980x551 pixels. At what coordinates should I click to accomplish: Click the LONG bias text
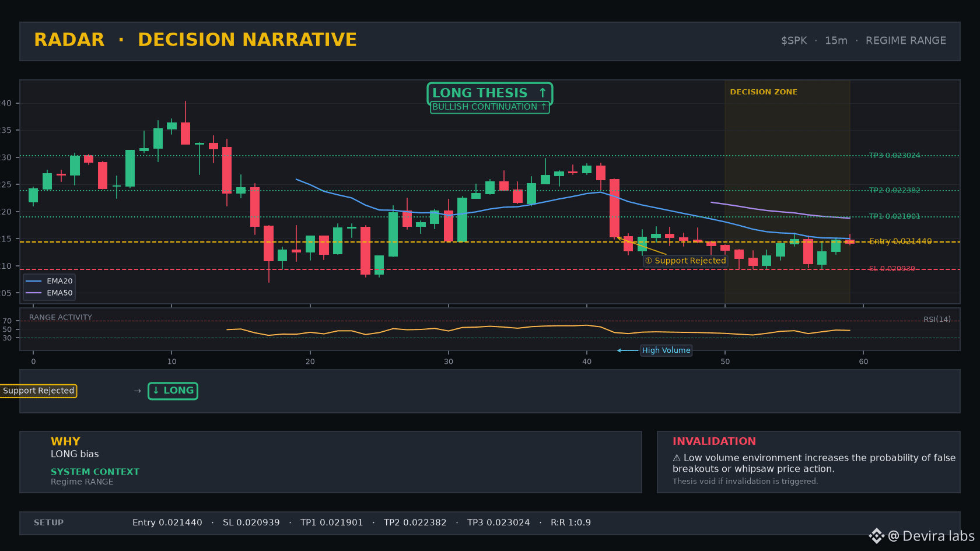tap(75, 454)
